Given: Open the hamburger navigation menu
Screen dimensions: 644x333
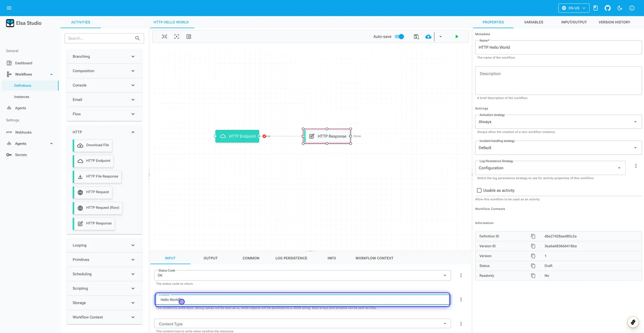Looking at the screenshot, I should tap(9, 8).
